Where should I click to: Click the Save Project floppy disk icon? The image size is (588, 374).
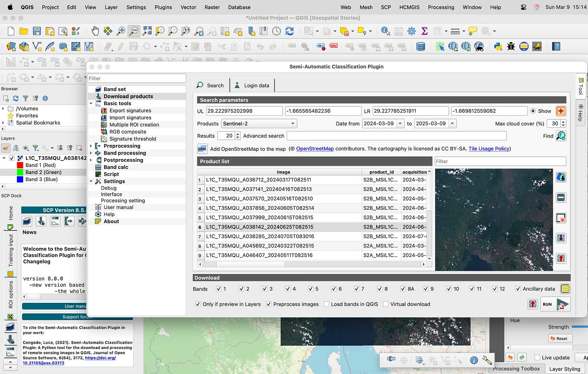pyautogui.click(x=37, y=31)
